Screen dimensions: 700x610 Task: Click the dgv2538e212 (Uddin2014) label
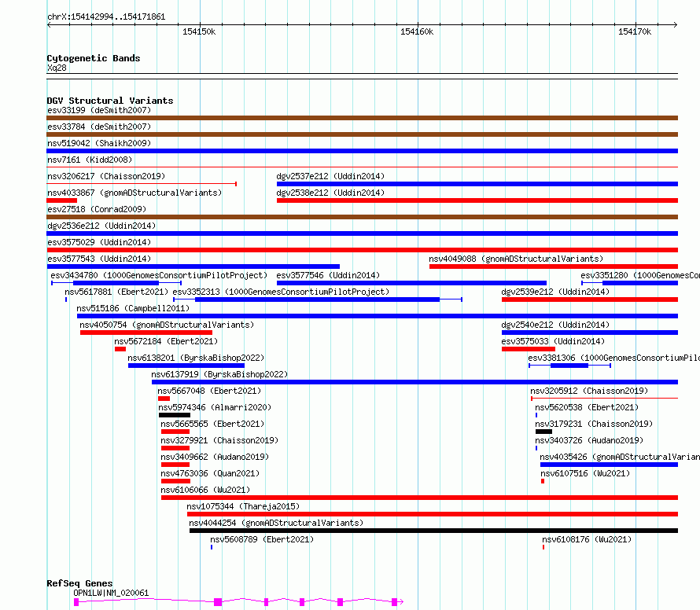[x=330, y=193]
